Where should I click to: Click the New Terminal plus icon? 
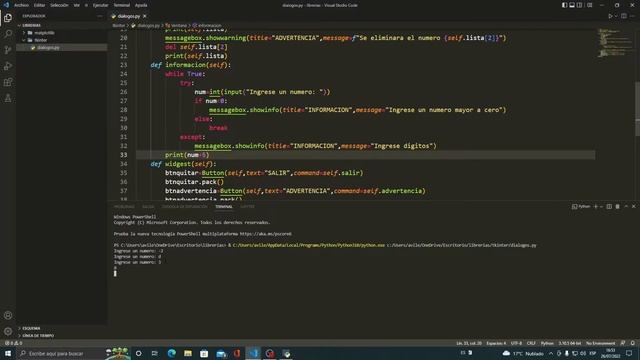click(x=596, y=207)
